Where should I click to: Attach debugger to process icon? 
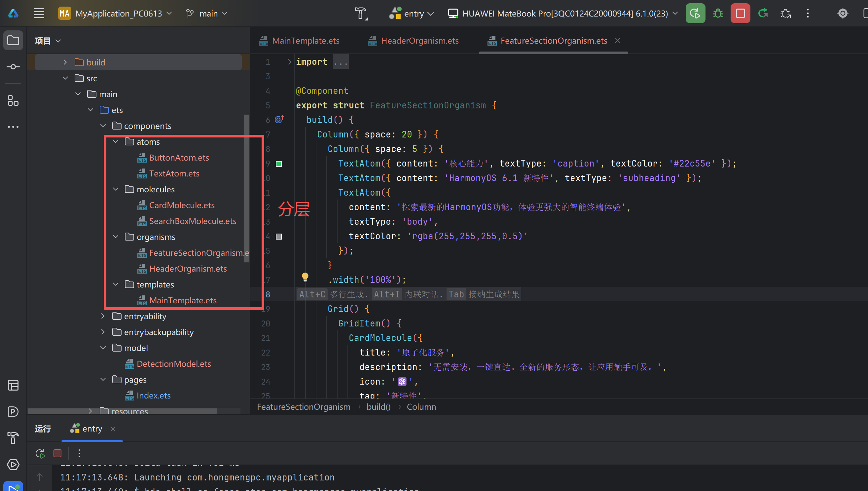tap(785, 14)
